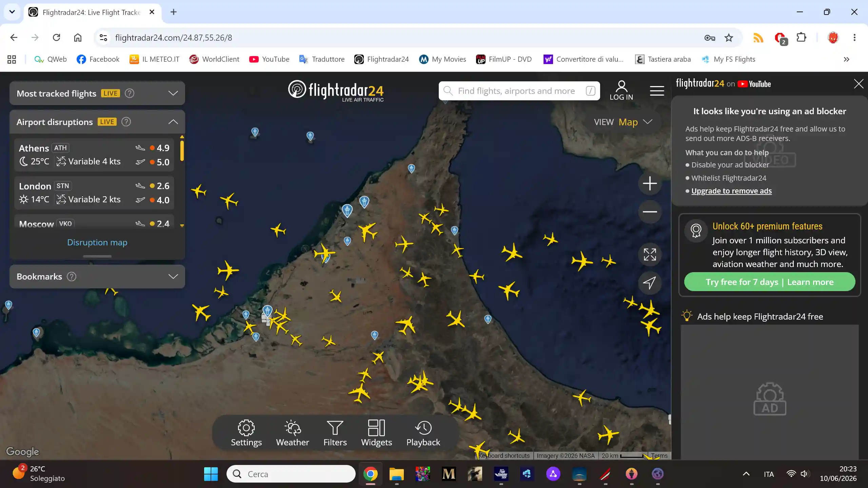The width and height of the screenshot is (868, 488).
Task: Expand the Bookmarks panel
Action: click(173, 277)
